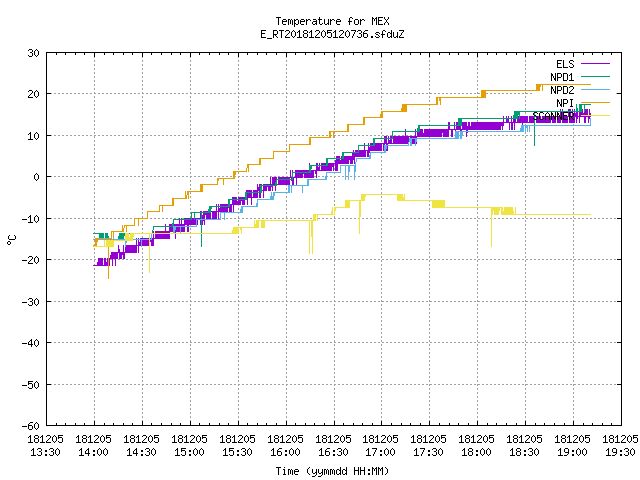Click the ELS legend label
640x480 pixels.
click(x=565, y=64)
